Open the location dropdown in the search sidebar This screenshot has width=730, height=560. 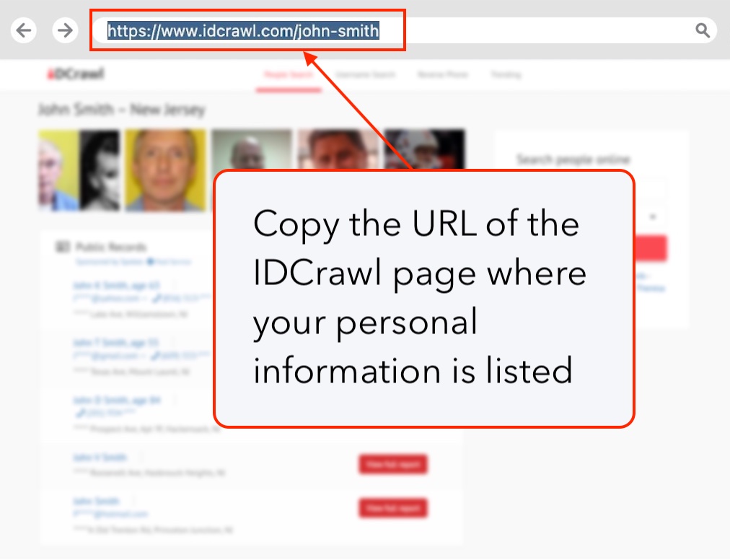click(654, 216)
